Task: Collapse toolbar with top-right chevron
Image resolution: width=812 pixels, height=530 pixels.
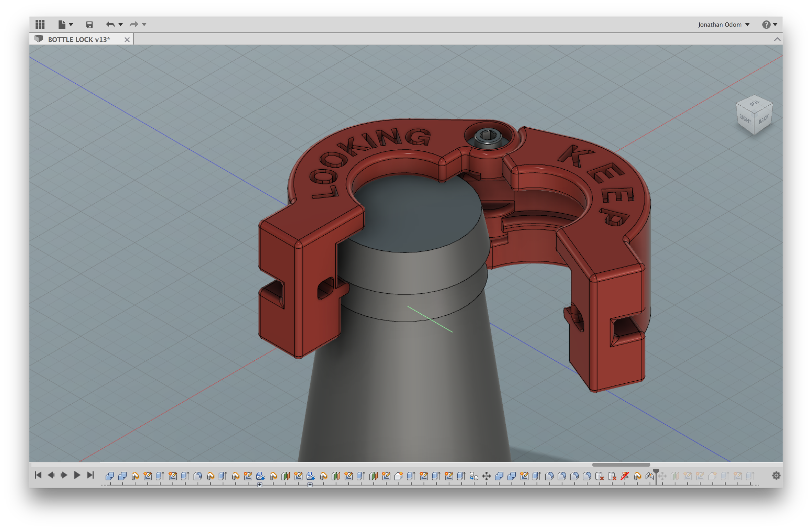Action: 777,39
